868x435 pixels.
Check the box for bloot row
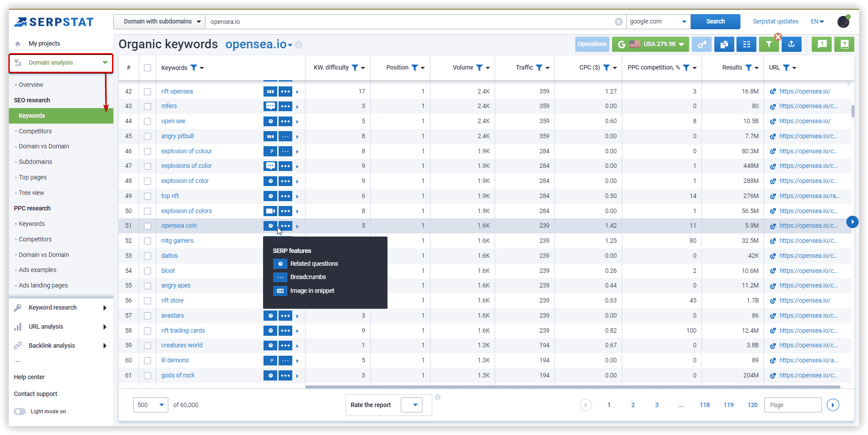(x=147, y=271)
